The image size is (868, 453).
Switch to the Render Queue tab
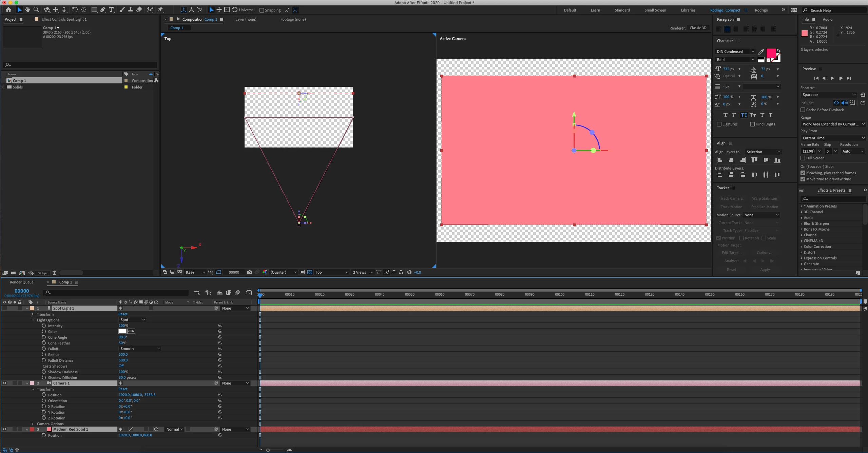pyautogui.click(x=22, y=282)
